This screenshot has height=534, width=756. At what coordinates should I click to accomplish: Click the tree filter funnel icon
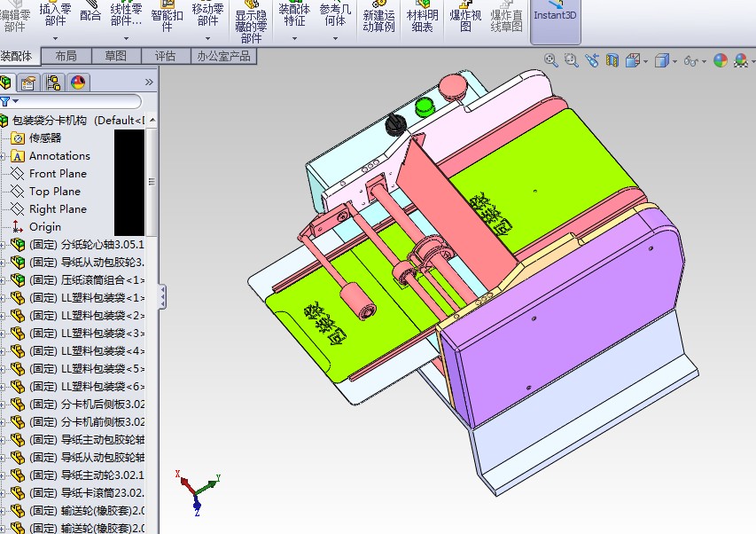coord(5,102)
